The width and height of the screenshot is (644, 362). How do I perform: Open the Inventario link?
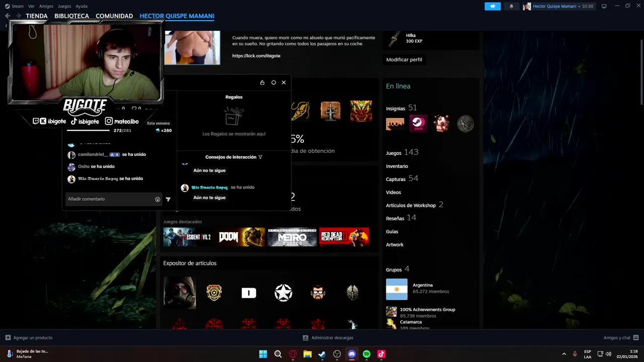397,166
